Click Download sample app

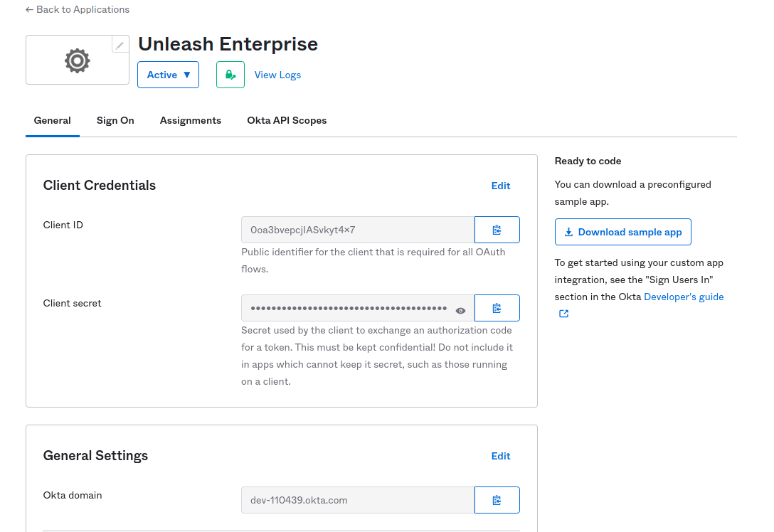point(622,232)
